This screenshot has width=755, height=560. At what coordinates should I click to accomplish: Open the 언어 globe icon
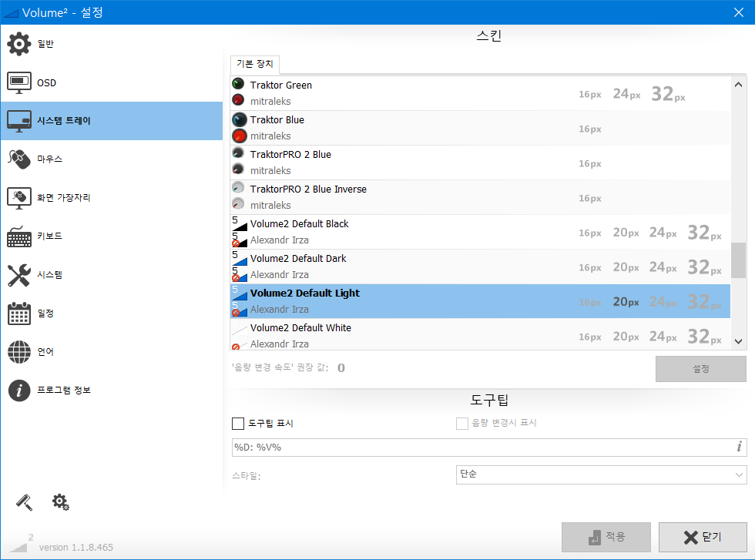18,352
